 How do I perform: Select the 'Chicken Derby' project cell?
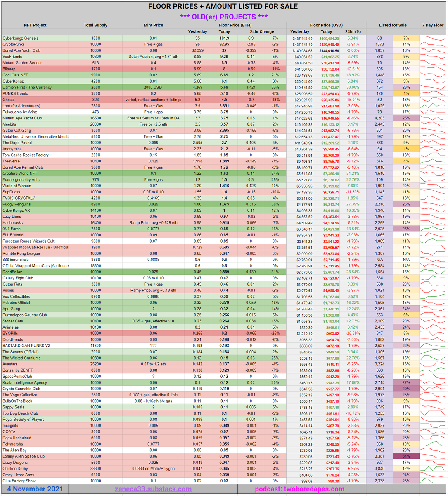point(35,469)
